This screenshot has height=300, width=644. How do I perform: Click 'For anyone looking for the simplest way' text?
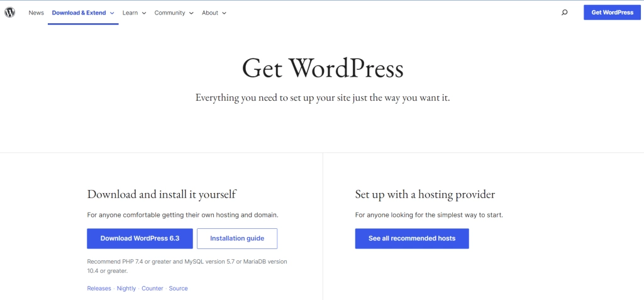click(x=429, y=215)
